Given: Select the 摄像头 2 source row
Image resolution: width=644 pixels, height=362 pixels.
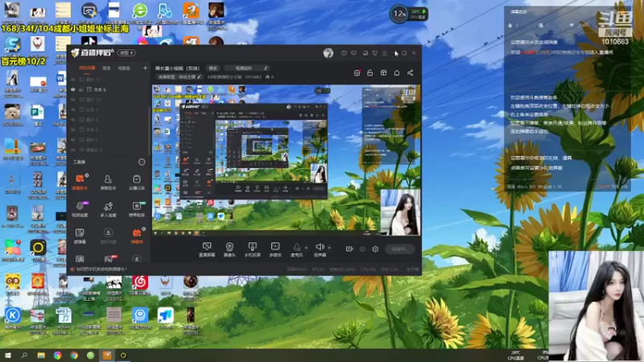Looking at the screenshot, I should pyautogui.click(x=109, y=150).
